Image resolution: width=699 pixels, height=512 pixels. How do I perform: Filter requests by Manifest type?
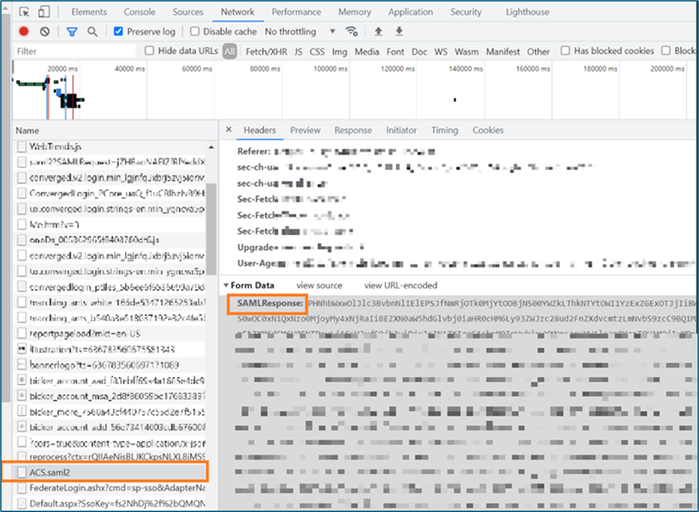503,52
